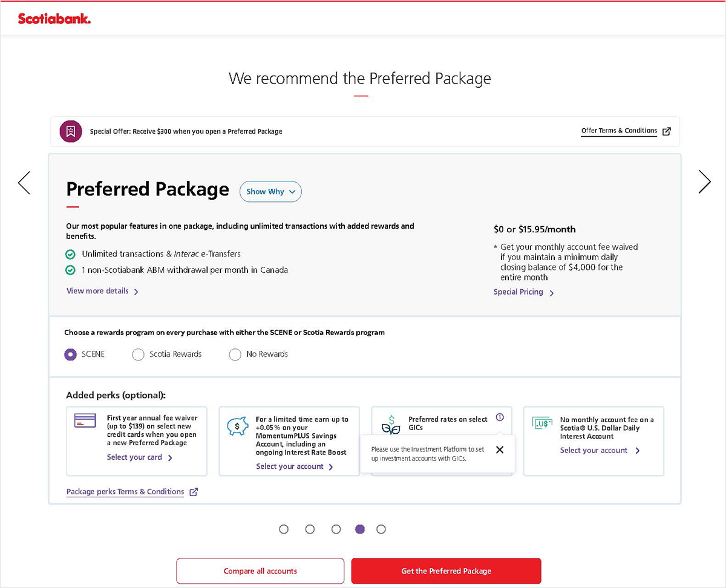Click the piggy bank MomentumPLUS icon
Screen dimensions: 726x588
tap(238, 426)
